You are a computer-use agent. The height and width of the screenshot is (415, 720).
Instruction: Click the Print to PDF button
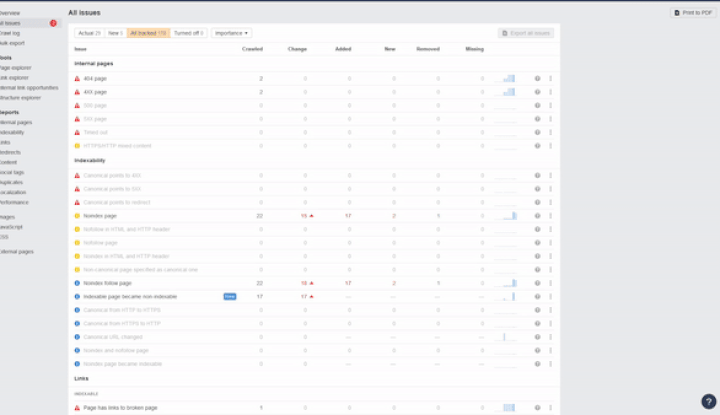tap(692, 12)
